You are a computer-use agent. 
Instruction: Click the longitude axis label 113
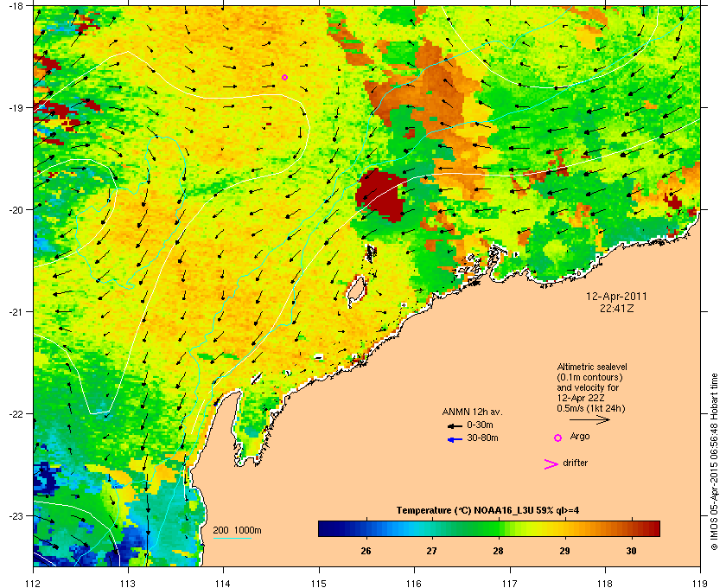pyautogui.click(x=128, y=584)
